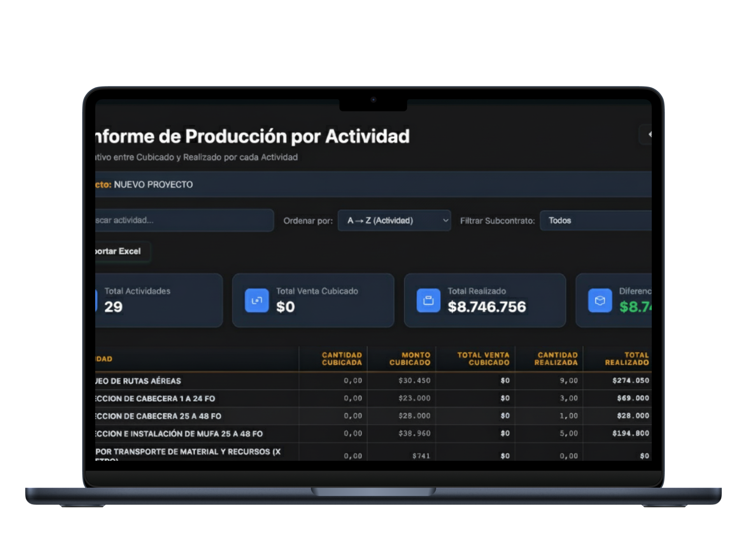The height and width of the screenshot is (560, 747).
Task: Click the Total Realizado briefcase icon
Action: click(x=428, y=300)
